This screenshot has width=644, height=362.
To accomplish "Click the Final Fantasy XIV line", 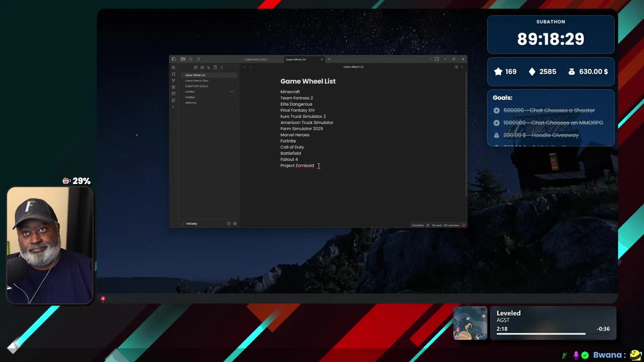I will (297, 110).
